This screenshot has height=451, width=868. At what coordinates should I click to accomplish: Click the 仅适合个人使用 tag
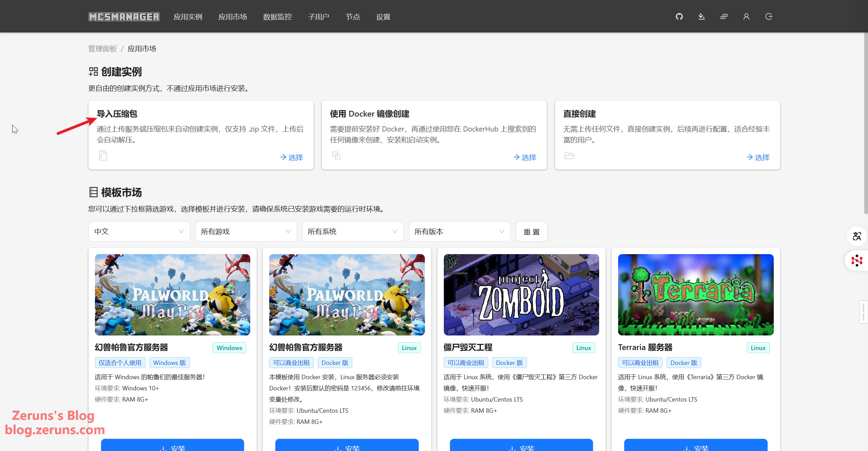click(x=120, y=363)
